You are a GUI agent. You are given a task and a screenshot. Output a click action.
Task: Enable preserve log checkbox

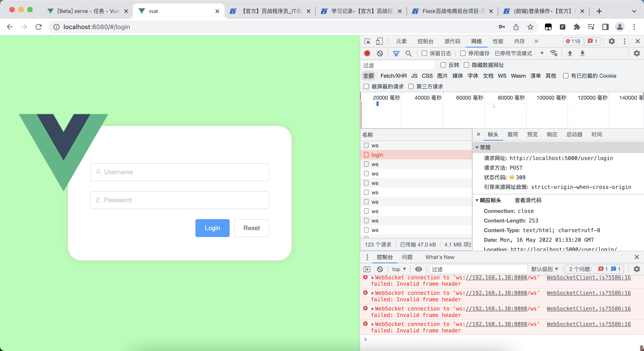[x=424, y=53]
